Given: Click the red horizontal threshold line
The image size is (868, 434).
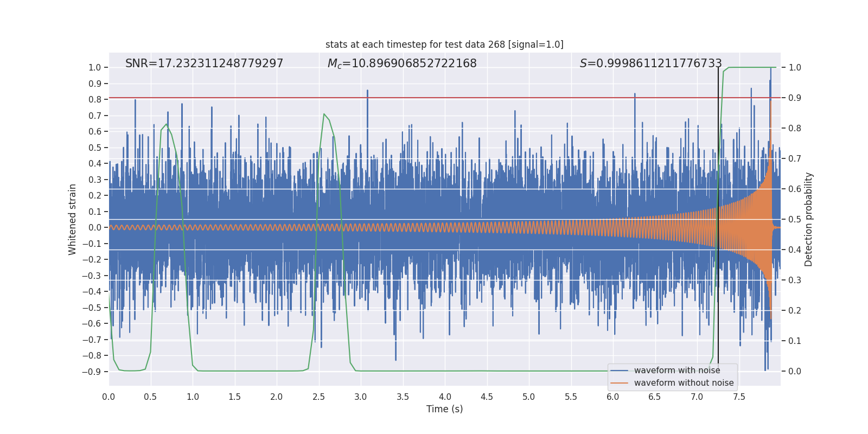Looking at the screenshot, I should [444, 98].
